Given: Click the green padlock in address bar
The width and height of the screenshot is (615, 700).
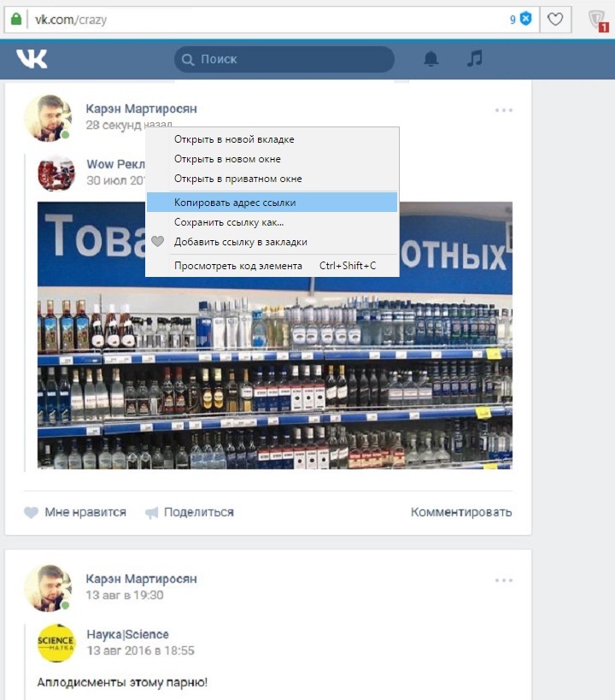Looking at the screenshot, I should [x=15, y=19].
